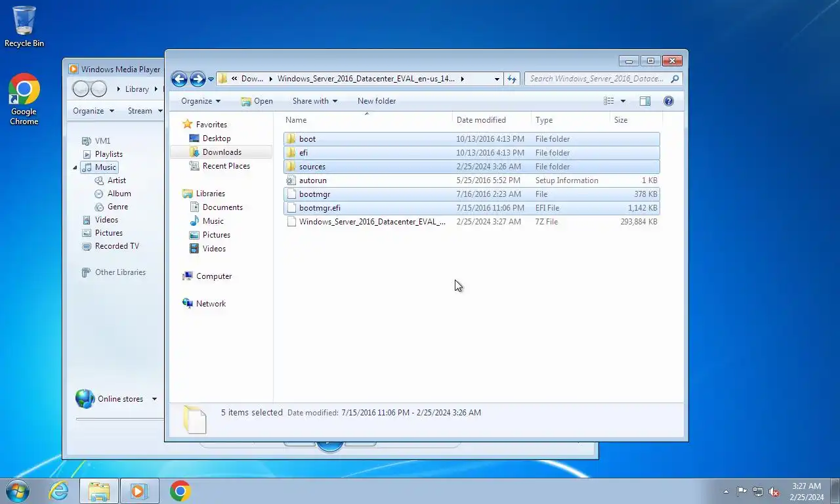The width and height of the screenshot is (840, 504).
Task: Open Organize menu in Windows Media Player
Action: 93,111
